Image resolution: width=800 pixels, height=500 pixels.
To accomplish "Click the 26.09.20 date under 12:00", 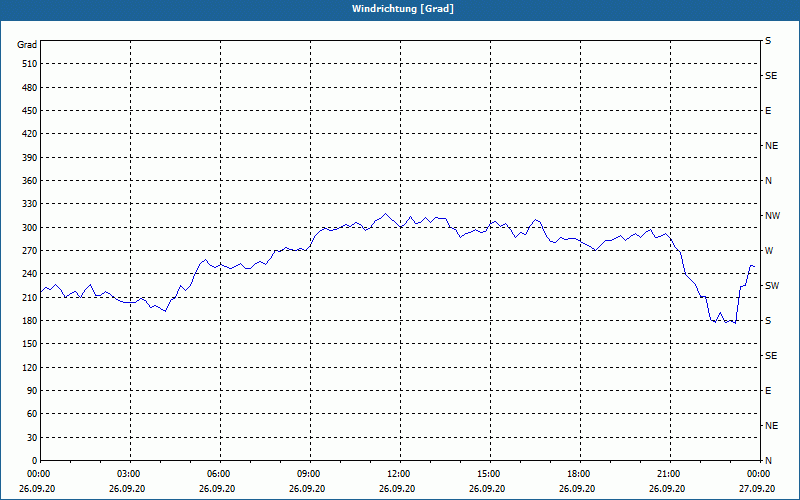I will point(397,489).
